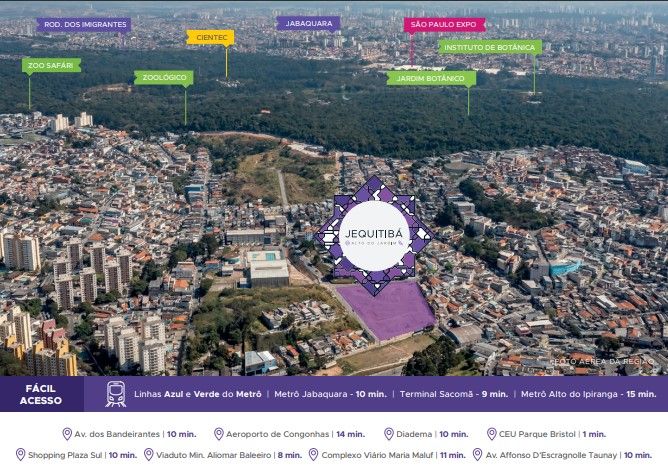Select the Jequitibá logo emblem
668x471 pixels.
pos(375,236)
